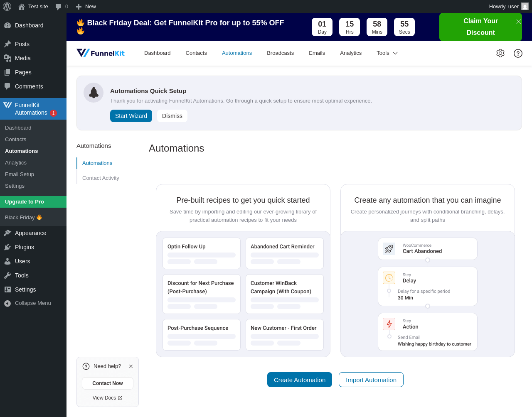Viewport: 532px width, 417px height.
Task: Open Emails tab in FunnelKit nav
Action: (317, 53)
